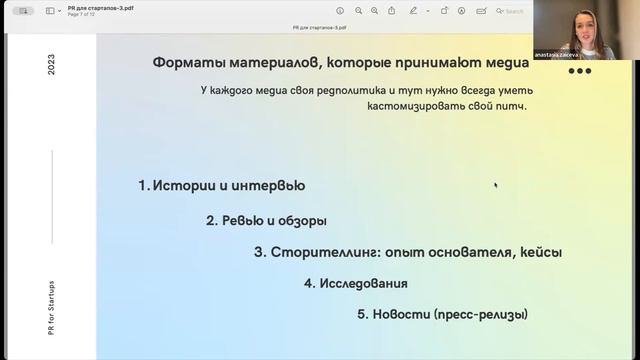640x360 pixels.
Task: Open the sidebar view menu icon
Action: [x=50, y=11]
